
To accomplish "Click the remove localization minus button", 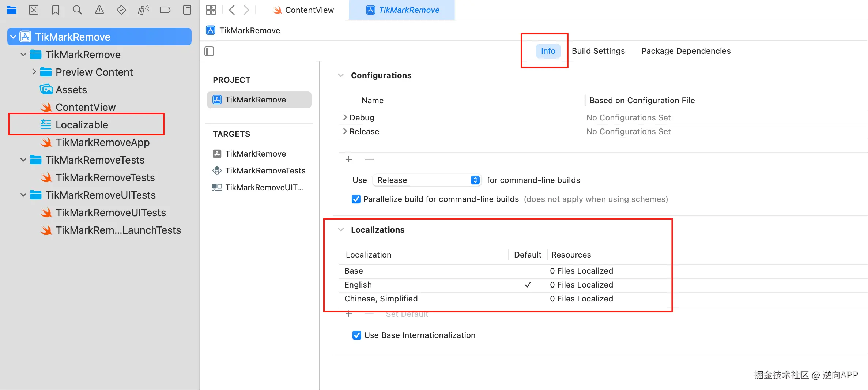I will click(x=369, y=314).
